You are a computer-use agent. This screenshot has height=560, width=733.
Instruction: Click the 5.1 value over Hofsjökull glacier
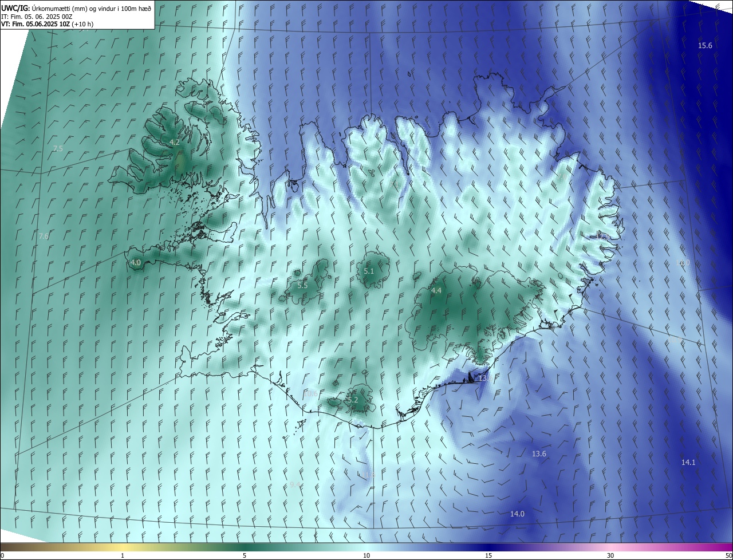point(369,271)
